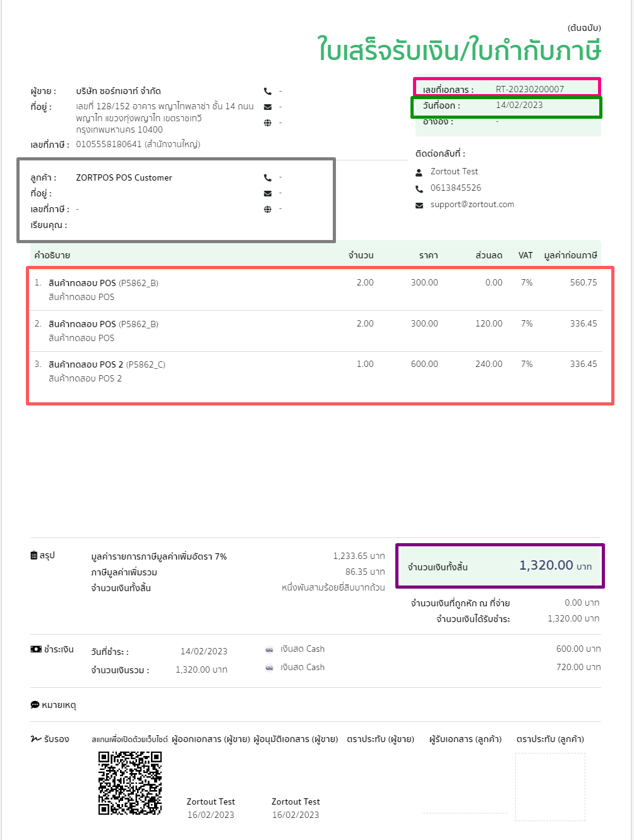Click the phone icon beside 0613845526

click(x=419, y=188)
